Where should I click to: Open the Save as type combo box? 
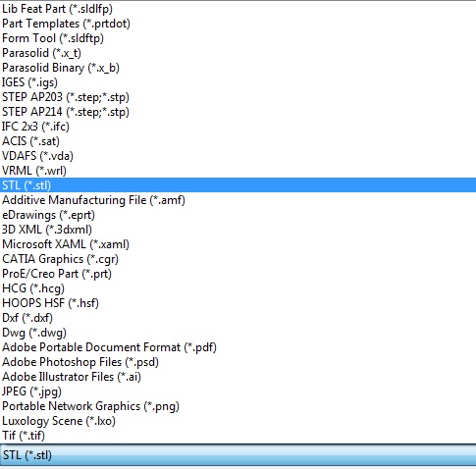pos(238,455)
